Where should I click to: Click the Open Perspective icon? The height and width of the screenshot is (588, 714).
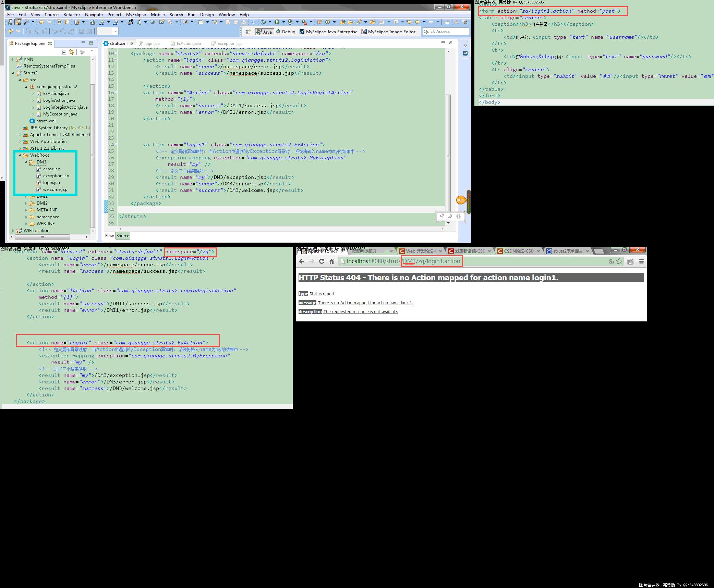[248, 32]
